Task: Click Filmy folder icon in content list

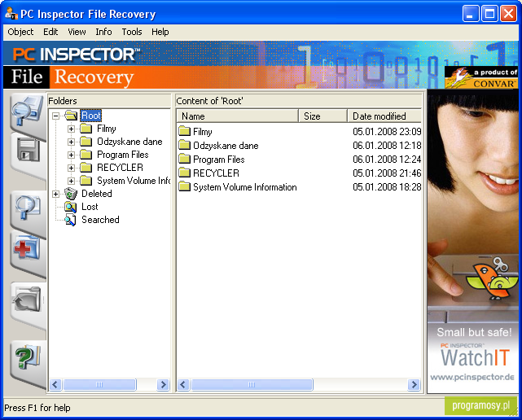Action: tap(184, 131)
